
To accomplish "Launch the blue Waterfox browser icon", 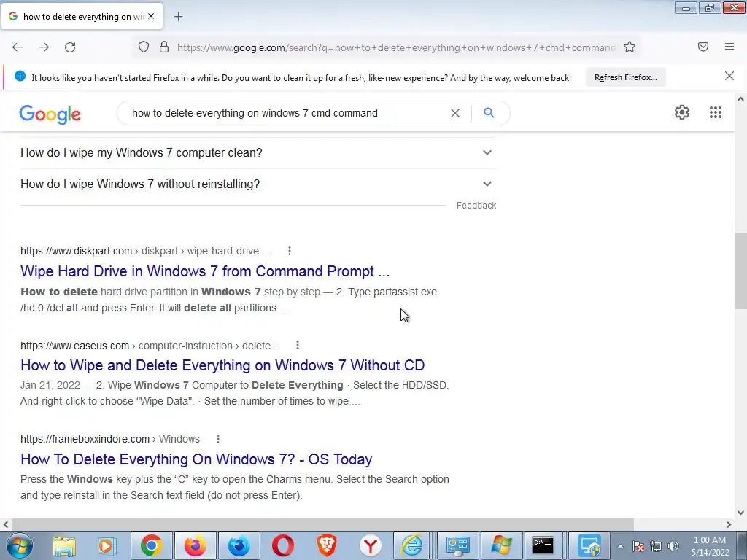I will pyautogui.click(x=239, y=545).
